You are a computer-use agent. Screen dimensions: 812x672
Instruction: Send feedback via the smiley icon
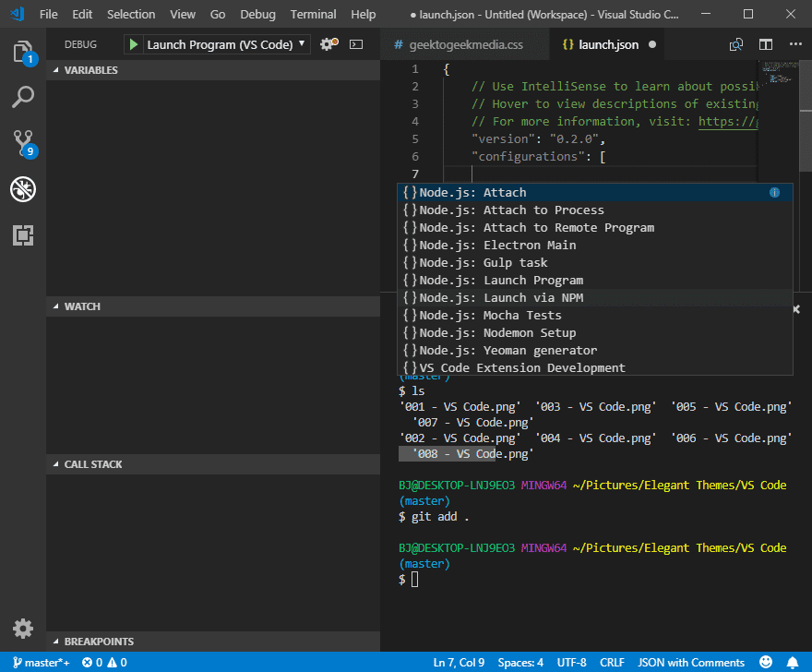pyautogui.click(x=765, y=662)
